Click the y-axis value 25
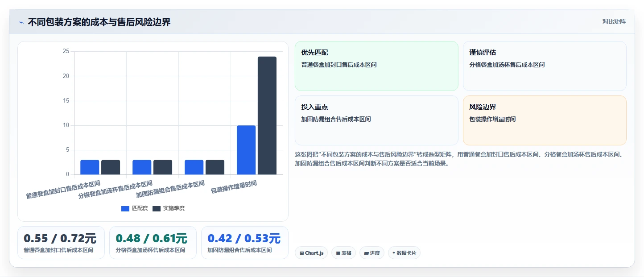Screen dimensions: 644x277 coord(66,51)
